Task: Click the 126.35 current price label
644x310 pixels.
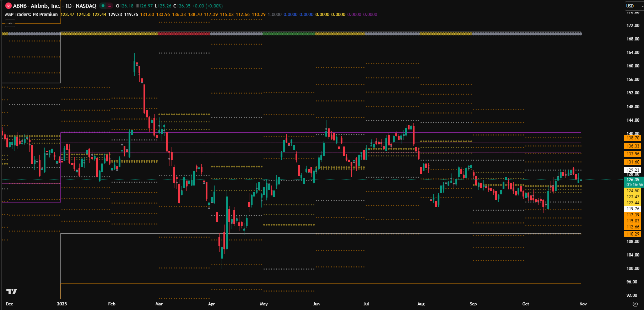Action: pos(633,180)
